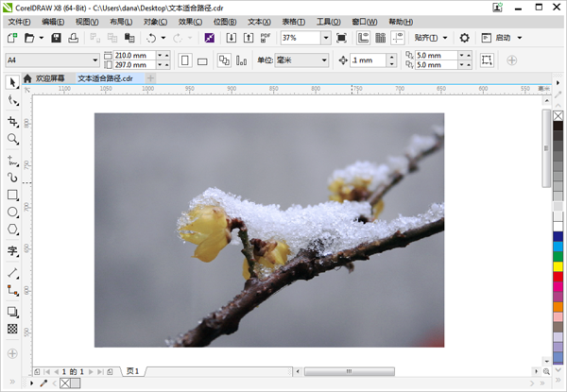Pick the yellow color swatch
567x392 pixels.
558,266
